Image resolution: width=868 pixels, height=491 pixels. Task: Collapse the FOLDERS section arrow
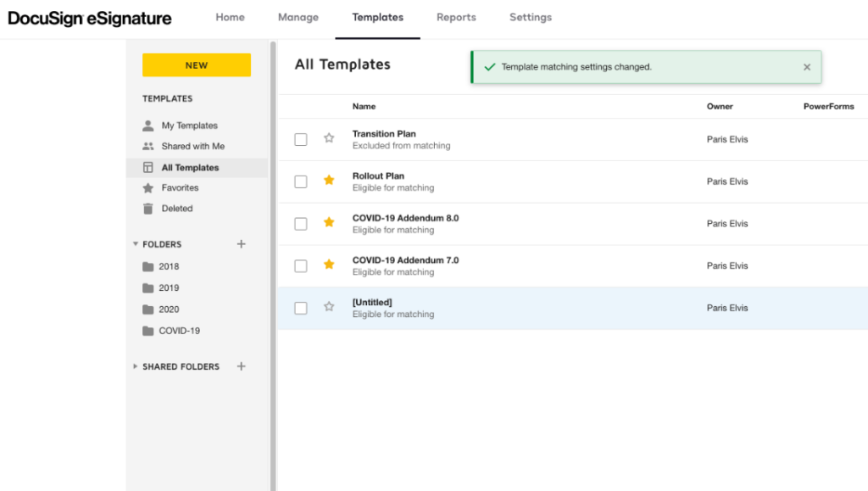[x=135, y=244]
